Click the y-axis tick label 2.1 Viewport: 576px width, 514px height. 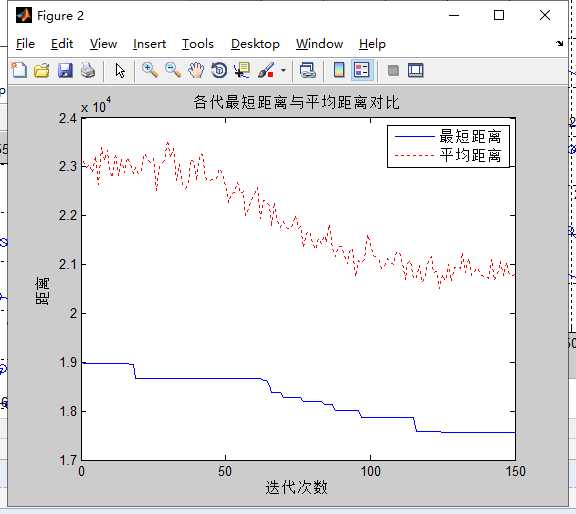(68, 264)
